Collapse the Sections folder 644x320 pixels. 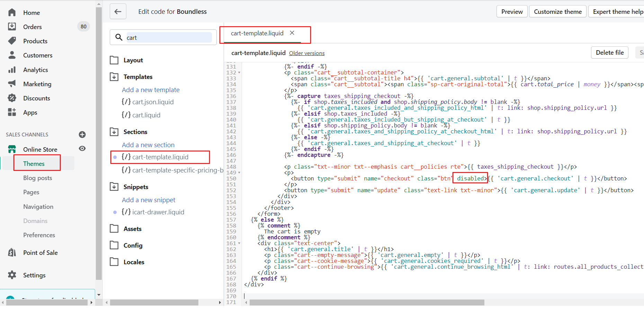click(x=114, y=132)
